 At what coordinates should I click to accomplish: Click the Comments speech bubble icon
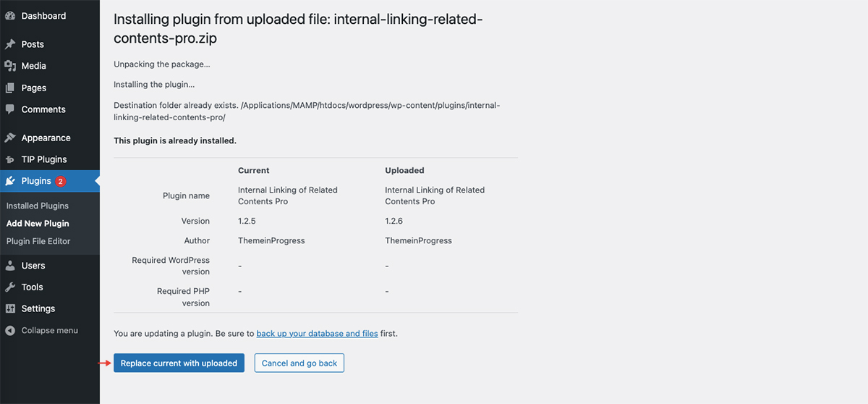pos(10,109)
